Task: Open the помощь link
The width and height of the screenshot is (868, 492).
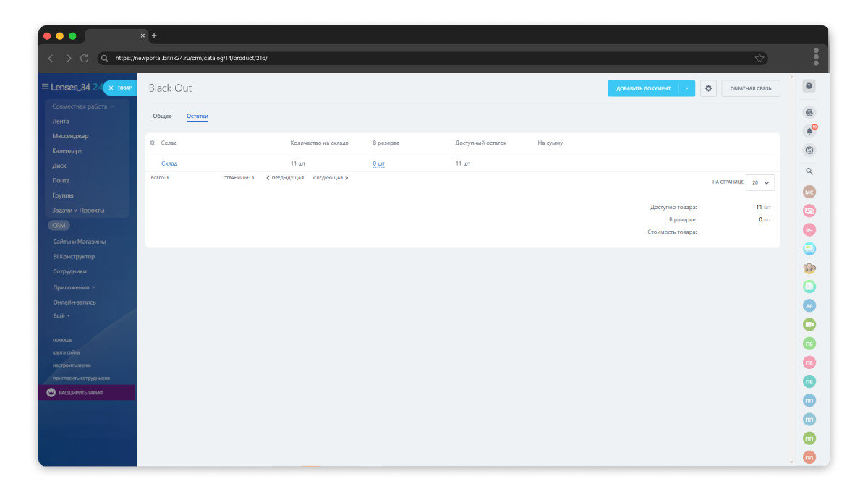Action: (62, 339)
